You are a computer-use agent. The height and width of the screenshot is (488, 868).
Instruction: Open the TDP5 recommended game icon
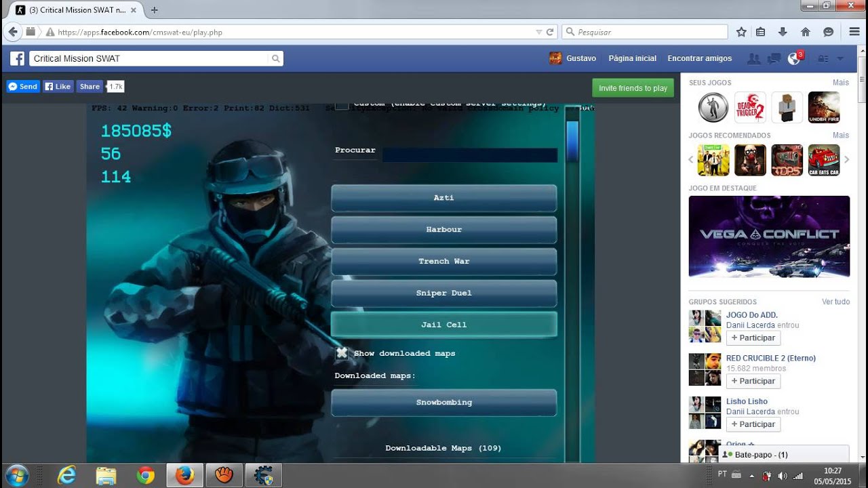point(787,160)
